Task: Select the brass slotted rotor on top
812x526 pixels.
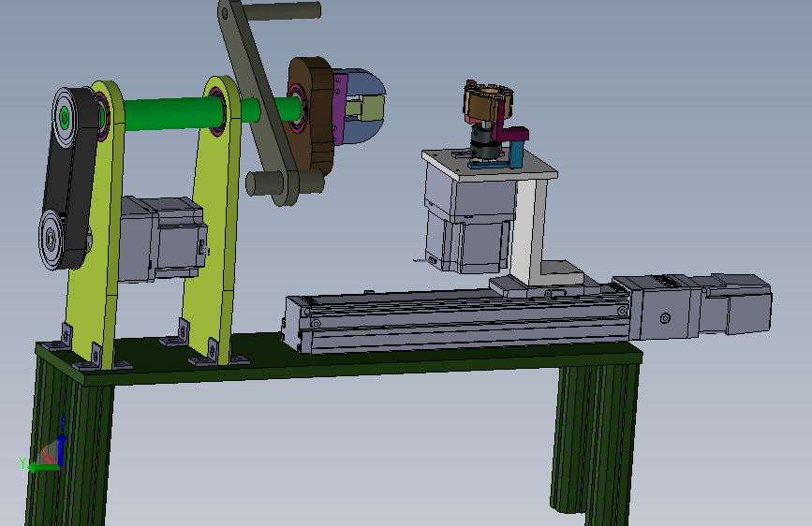Action: (489, 103)
